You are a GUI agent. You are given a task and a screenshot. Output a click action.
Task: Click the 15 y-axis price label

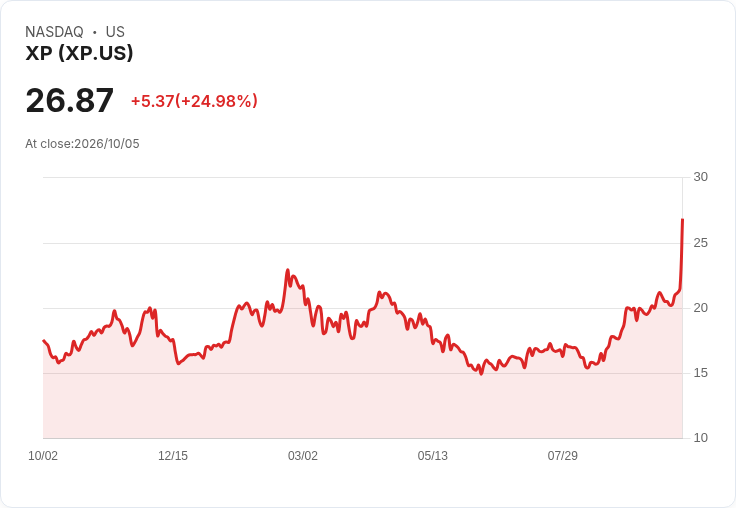(x=700, y=373)
